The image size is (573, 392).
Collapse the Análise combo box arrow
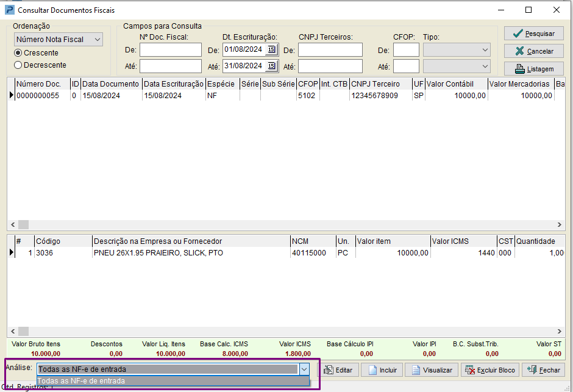[304, 369]
